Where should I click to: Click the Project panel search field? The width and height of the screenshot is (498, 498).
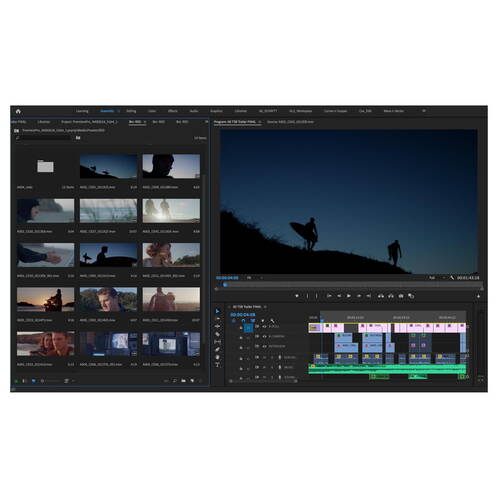pos(43,138)
